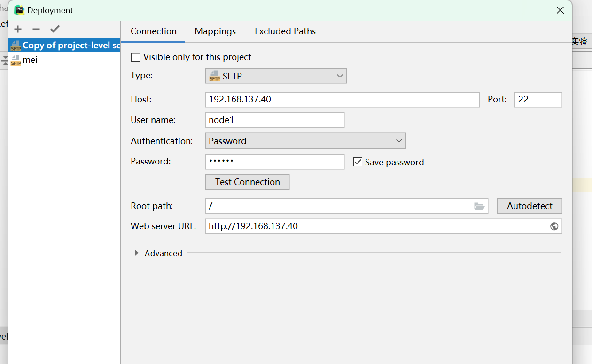
Task: Add a new deployment server with plus icon
Action: [x=18, y=29]
